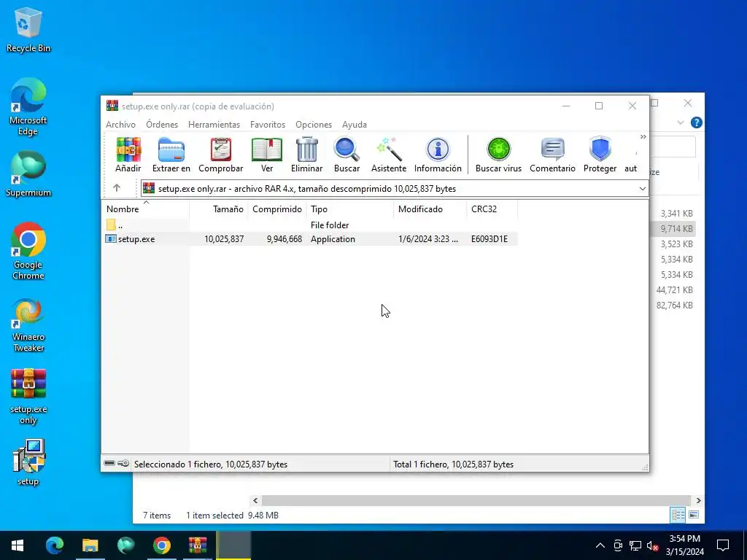
Task: Open the Ayuda menu
Action: [x=355, y=124]
